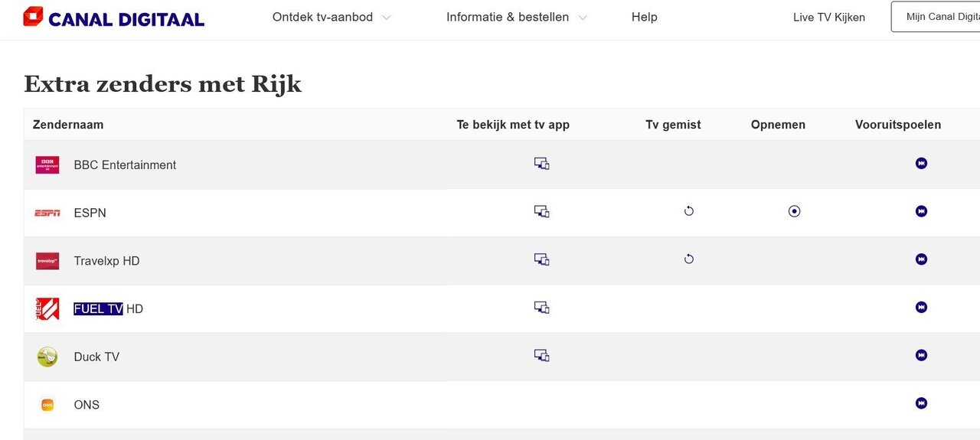980x440 pixels.
Task: Expand the Informatie & bestellen dropdown
Action: (x=508, y=17)
